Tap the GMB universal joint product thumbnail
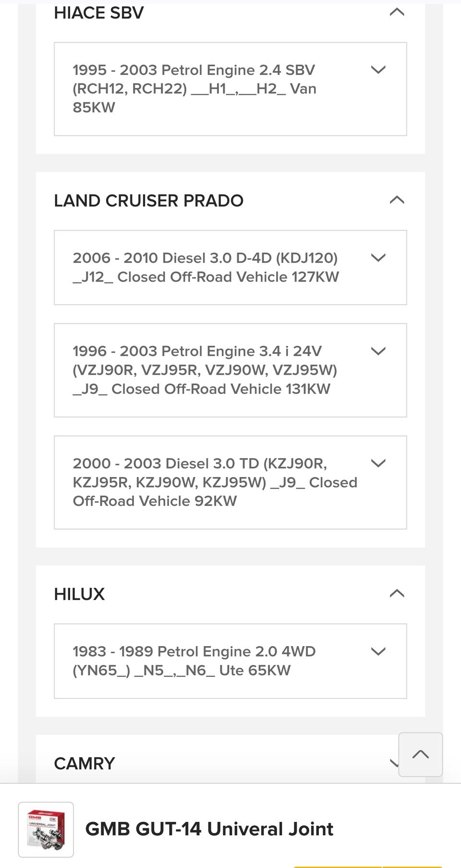Screen dimensions: 461x868 [x=46, y=830]
